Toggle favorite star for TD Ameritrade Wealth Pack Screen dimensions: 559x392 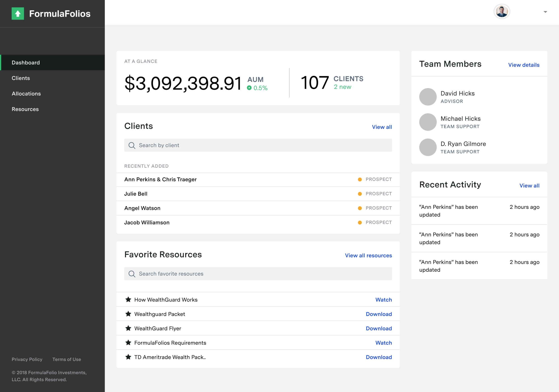point(128,357)
